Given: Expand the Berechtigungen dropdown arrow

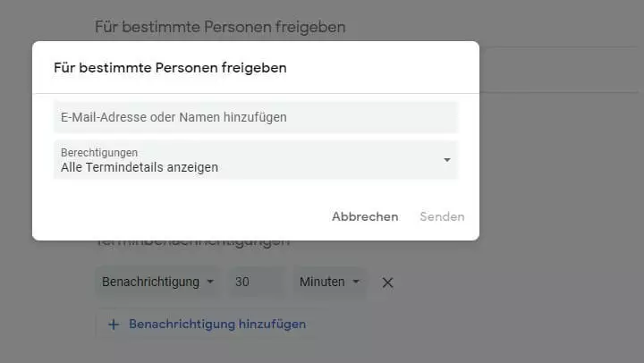Looking at the screenshot, I should 446,160.
